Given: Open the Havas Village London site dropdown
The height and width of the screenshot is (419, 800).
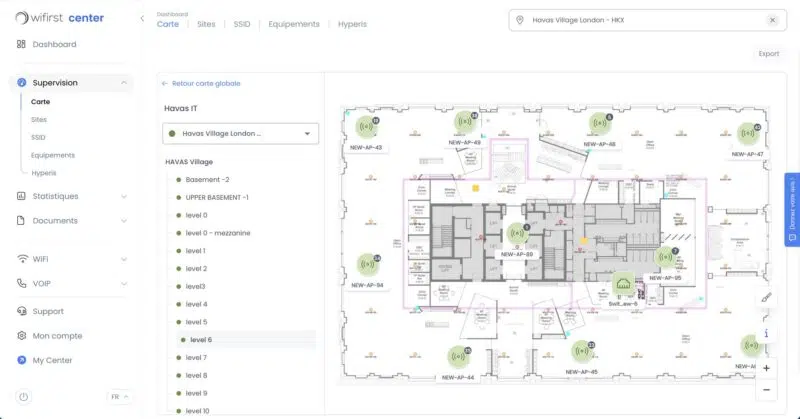Looking at the screenshot, I should (240, 134).
